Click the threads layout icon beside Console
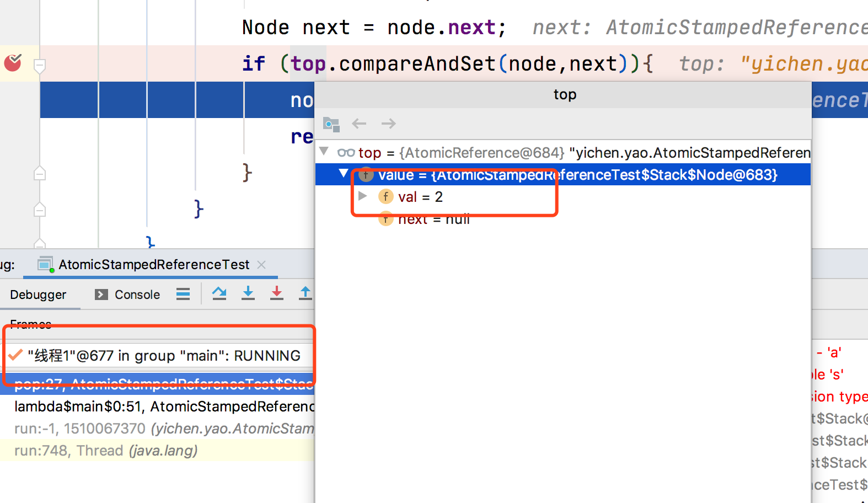Screen dimensions: 868x503 (183, 294)
